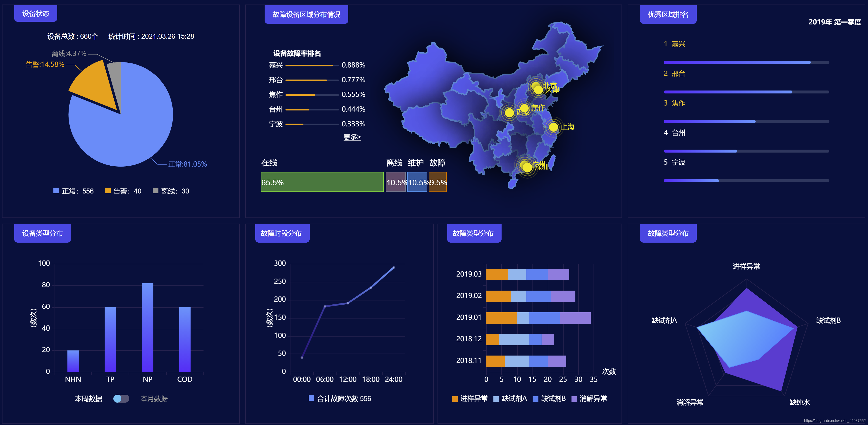Click the 本月数据 label
The image size is (868, 425).
pos(154,399)
